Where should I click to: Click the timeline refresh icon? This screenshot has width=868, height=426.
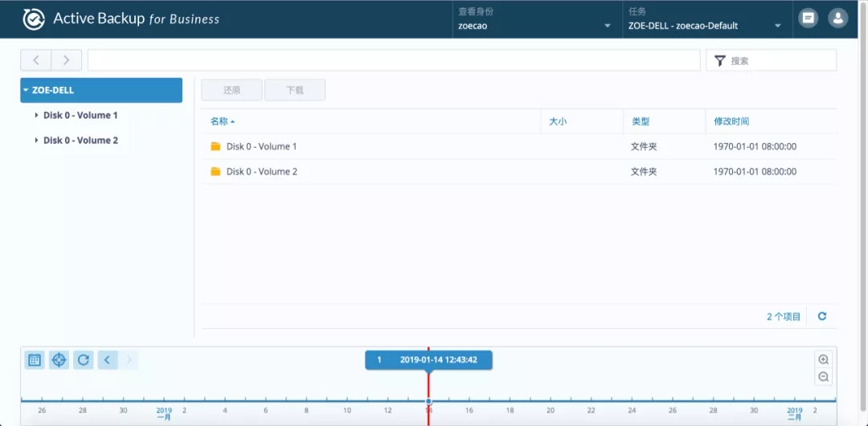84,360
